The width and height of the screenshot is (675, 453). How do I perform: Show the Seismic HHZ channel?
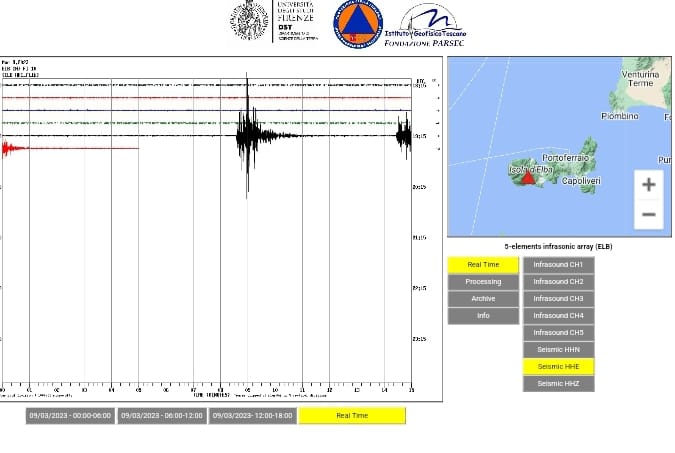(x=558, y=384)
